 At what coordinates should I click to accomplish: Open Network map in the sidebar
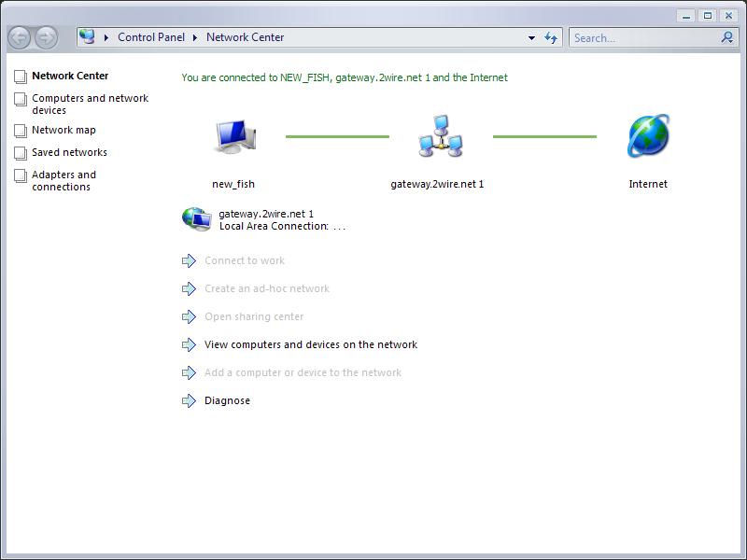63,130
